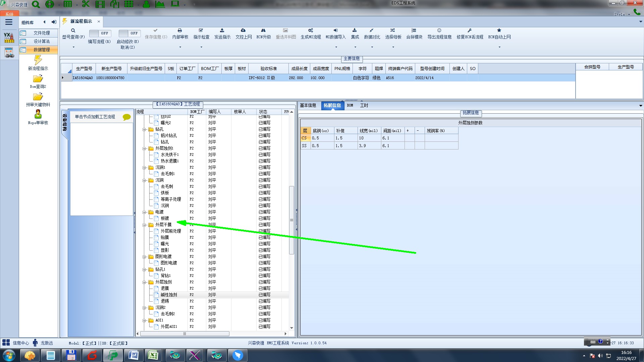Image resolution: width=644 pixels, height=362 pixels.
Task: Click the 导出流程信息 smiley icon
Action: [x=439, y=31]
